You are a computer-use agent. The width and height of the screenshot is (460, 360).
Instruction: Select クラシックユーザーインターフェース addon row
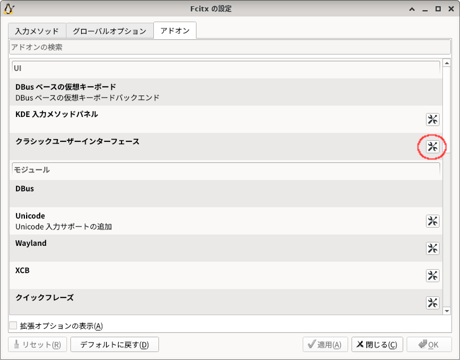[x=226, y=147]
